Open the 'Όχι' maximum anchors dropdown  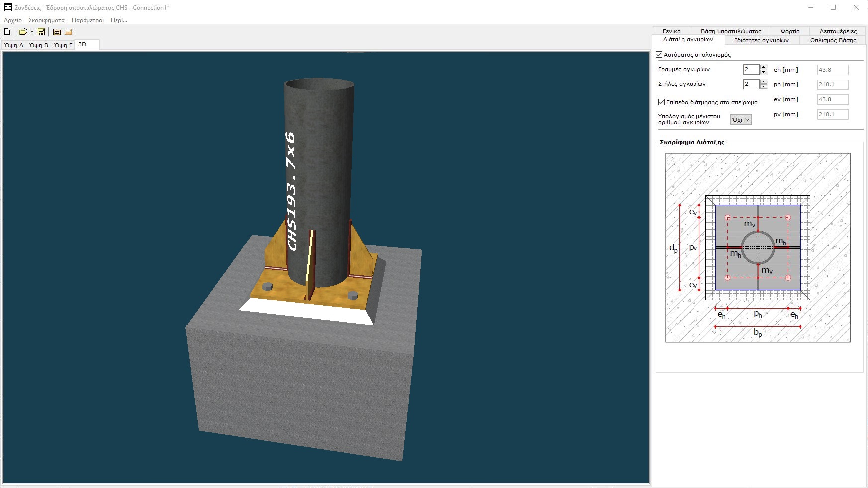(740, 120)
